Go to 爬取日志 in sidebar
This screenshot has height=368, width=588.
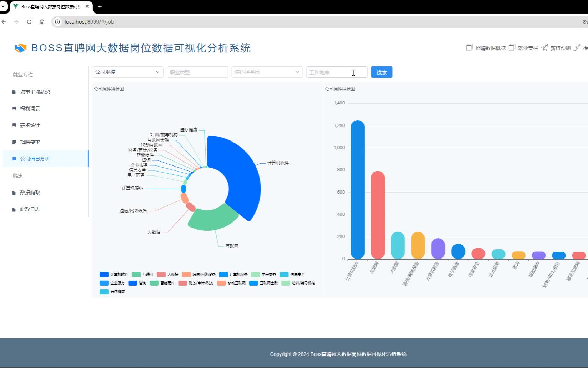tap(30, 209)
